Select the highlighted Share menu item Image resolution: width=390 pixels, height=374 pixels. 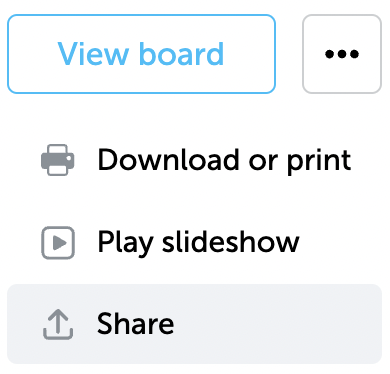click(x=194, y=324)
